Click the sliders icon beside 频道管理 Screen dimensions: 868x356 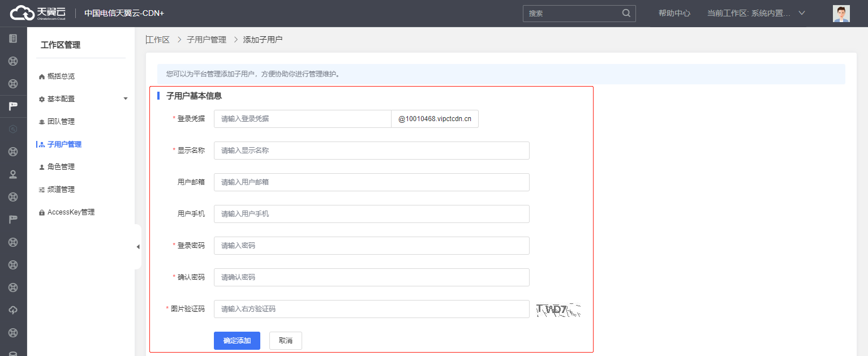point(42,190)
